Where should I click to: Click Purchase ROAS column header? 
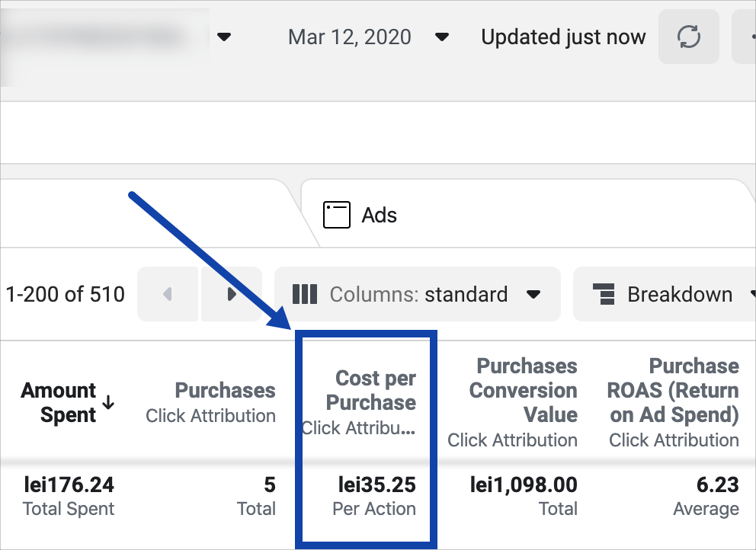pos(674,391)
